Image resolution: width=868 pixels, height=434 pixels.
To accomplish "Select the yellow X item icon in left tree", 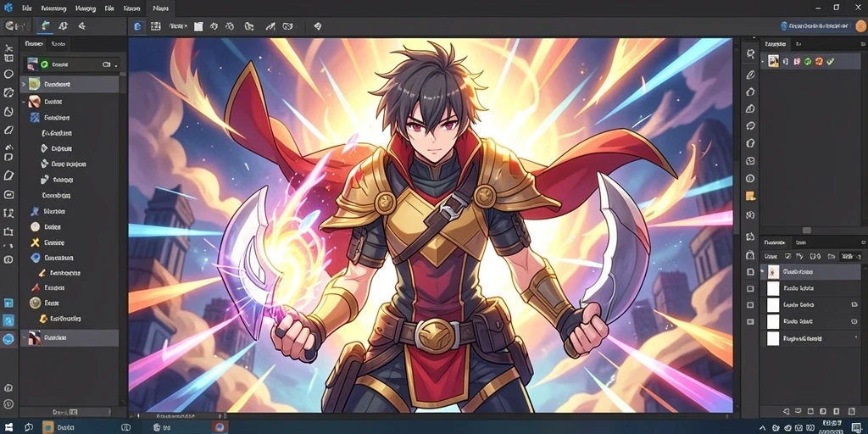I will tap(35, 242).
